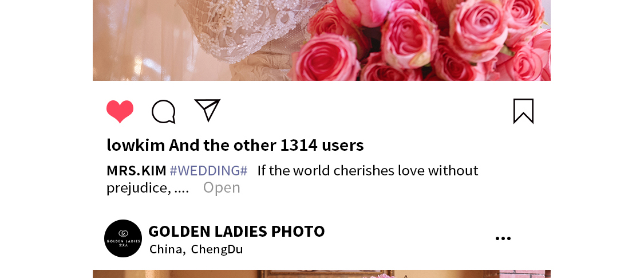Tap the gold picture frame in next photo
The height and width of the screenshot is (278, 644).
pyautogui.click(x=325, y=274)
